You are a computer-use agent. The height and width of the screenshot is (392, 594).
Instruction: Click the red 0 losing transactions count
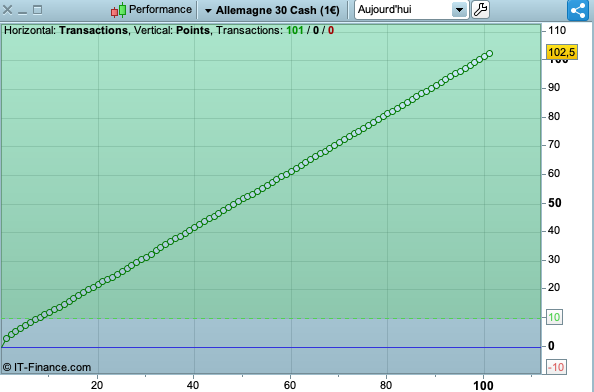[331, 30]
